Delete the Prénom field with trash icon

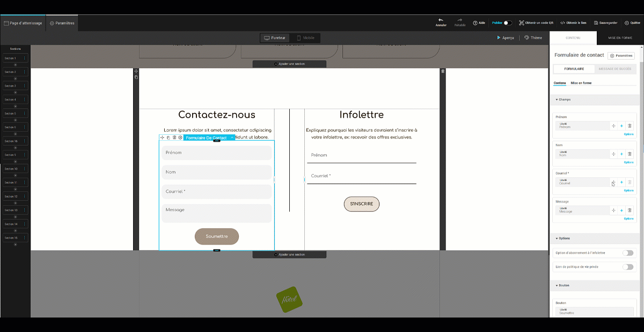tap(630, 126)
